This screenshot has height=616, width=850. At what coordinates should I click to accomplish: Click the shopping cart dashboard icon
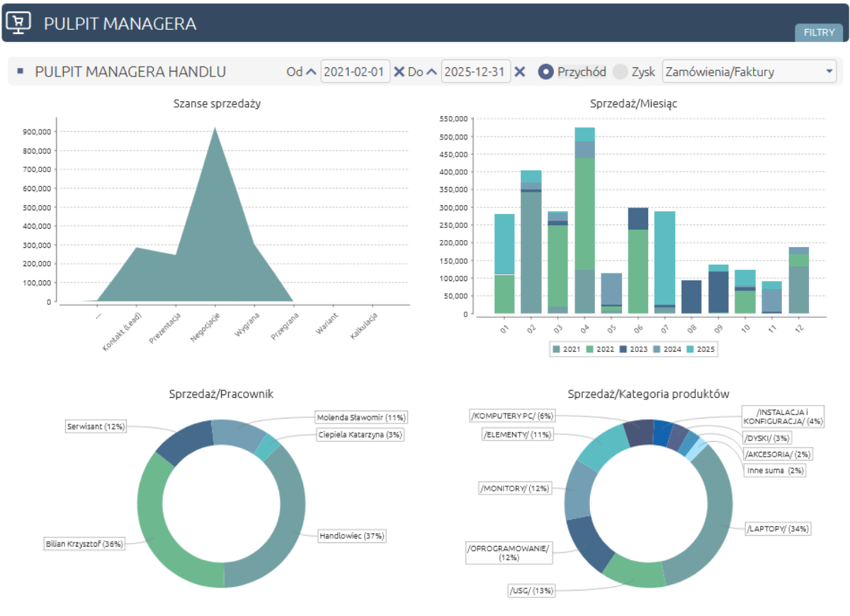click(17, 21)
